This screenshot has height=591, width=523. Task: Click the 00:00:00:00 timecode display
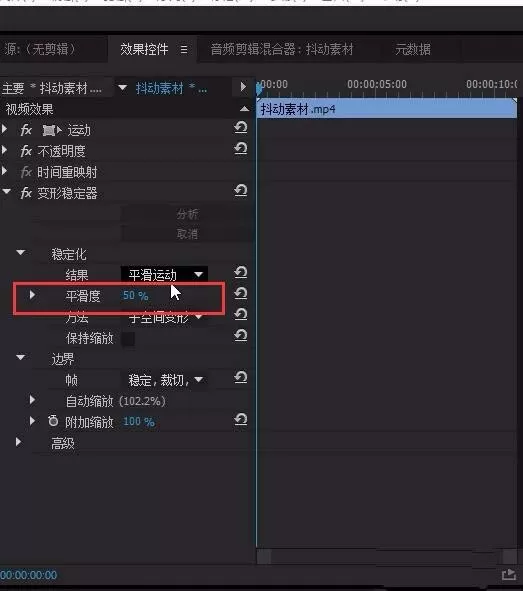coord(29,575)
